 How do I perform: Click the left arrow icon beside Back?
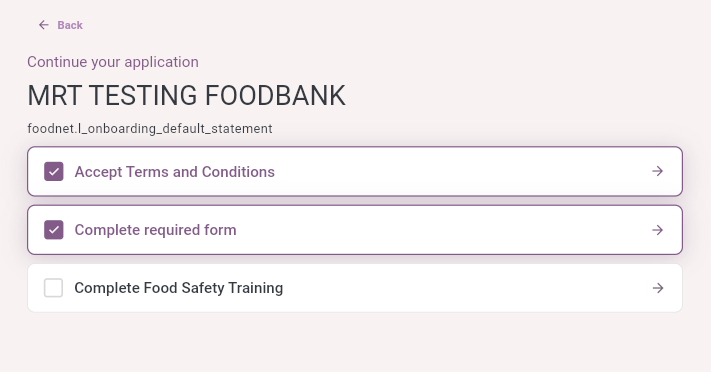[44, 25]
